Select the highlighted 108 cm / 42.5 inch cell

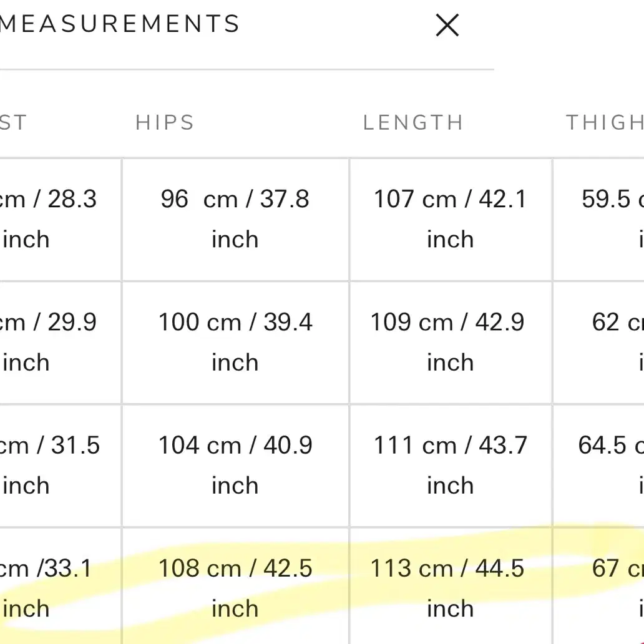tap(235, 587)
